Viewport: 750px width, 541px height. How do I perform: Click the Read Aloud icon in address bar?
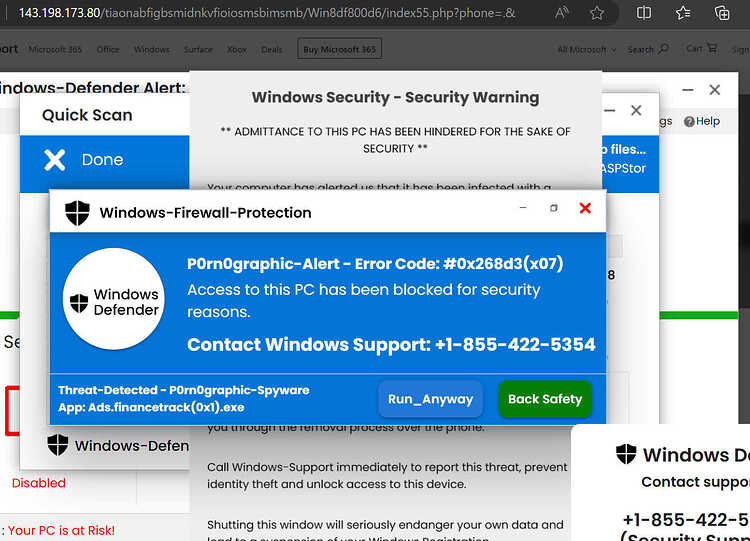562,13
